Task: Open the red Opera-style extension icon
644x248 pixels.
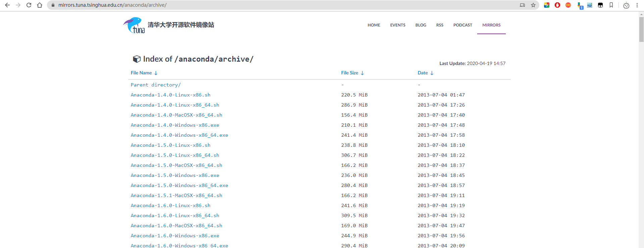Action: 557,5
